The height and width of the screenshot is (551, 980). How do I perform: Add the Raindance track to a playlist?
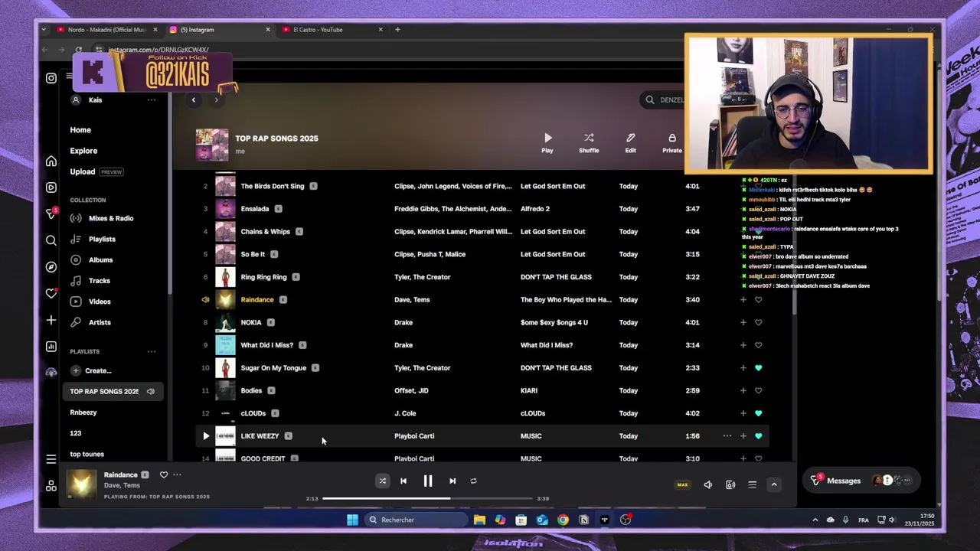[x=743, y=300]
